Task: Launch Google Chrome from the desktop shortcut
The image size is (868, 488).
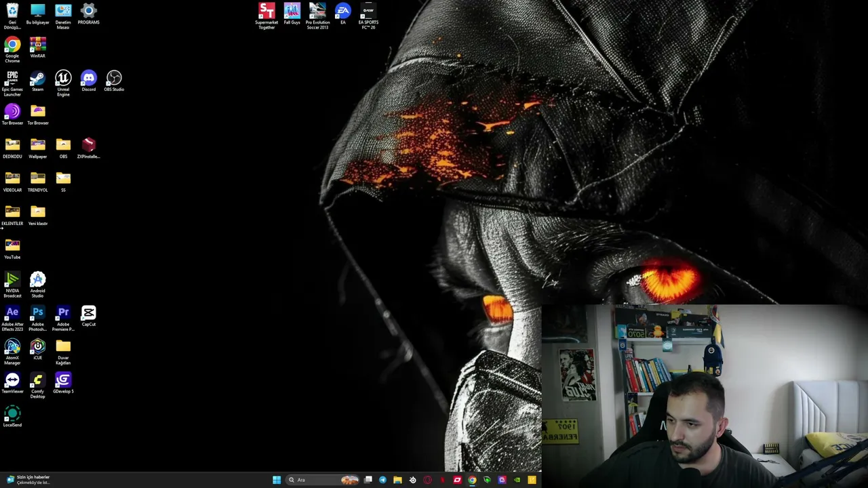Action: tap(12, 50)
